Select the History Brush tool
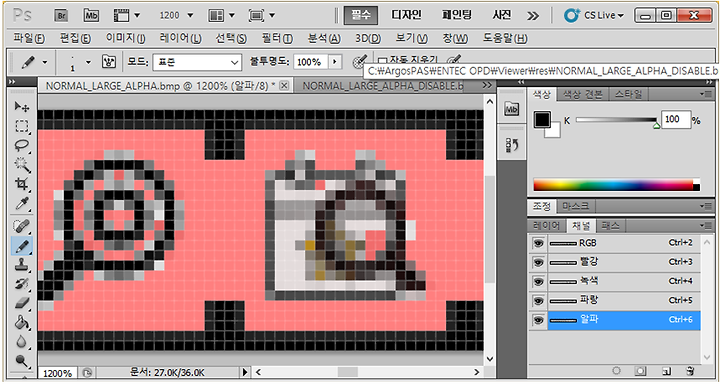This screenshot has height=386, width=720. click(x=22, y=284)
